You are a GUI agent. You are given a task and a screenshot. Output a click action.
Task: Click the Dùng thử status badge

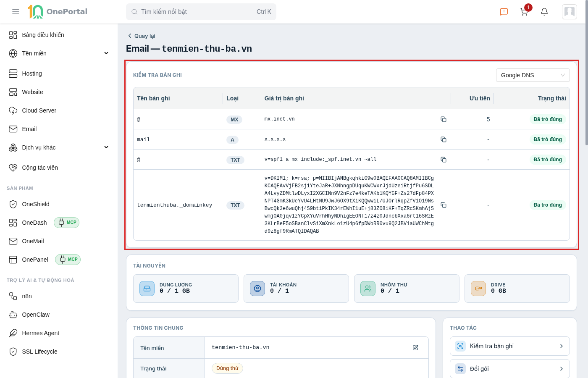click(227, 368)
